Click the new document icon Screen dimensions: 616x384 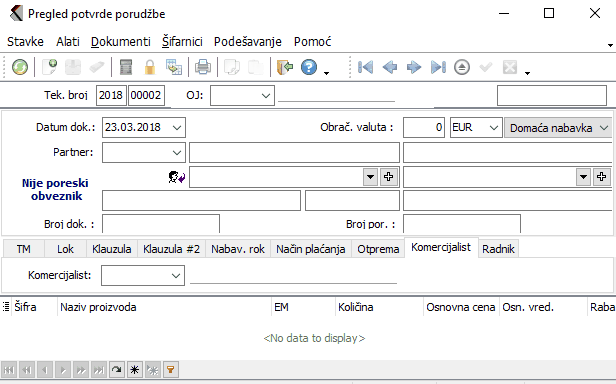(50, 67)
